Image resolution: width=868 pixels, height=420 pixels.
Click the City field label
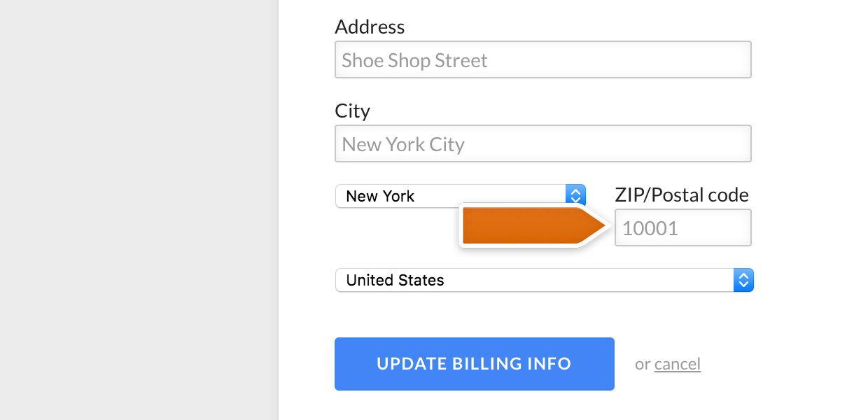tap(352, 111)
